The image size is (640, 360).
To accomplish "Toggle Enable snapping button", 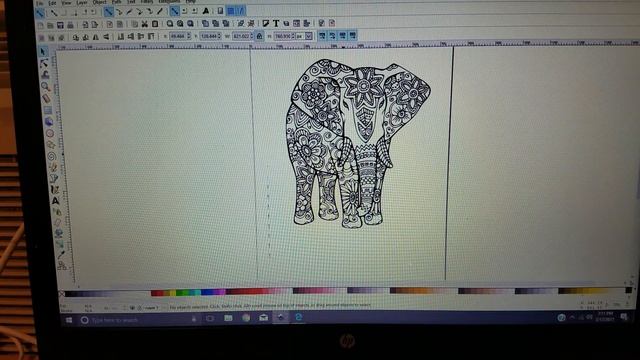I will tap(40, 13).
